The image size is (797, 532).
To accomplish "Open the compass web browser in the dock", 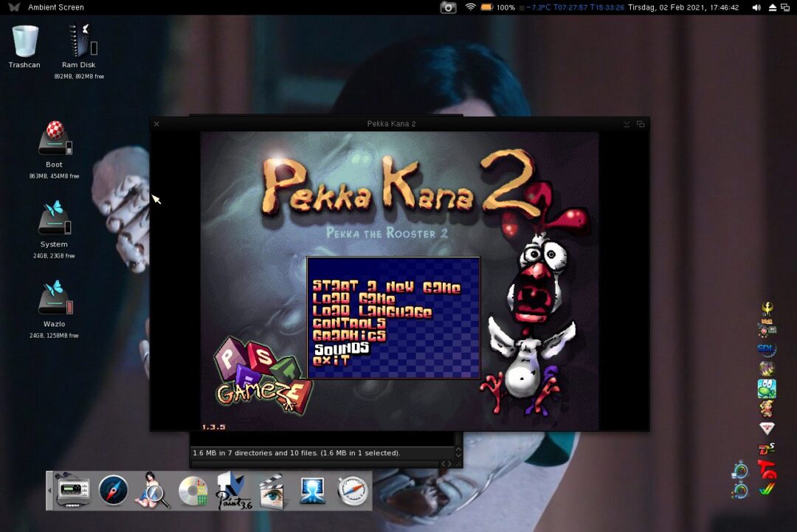I will pyautogui.click(x=114, y=490).
